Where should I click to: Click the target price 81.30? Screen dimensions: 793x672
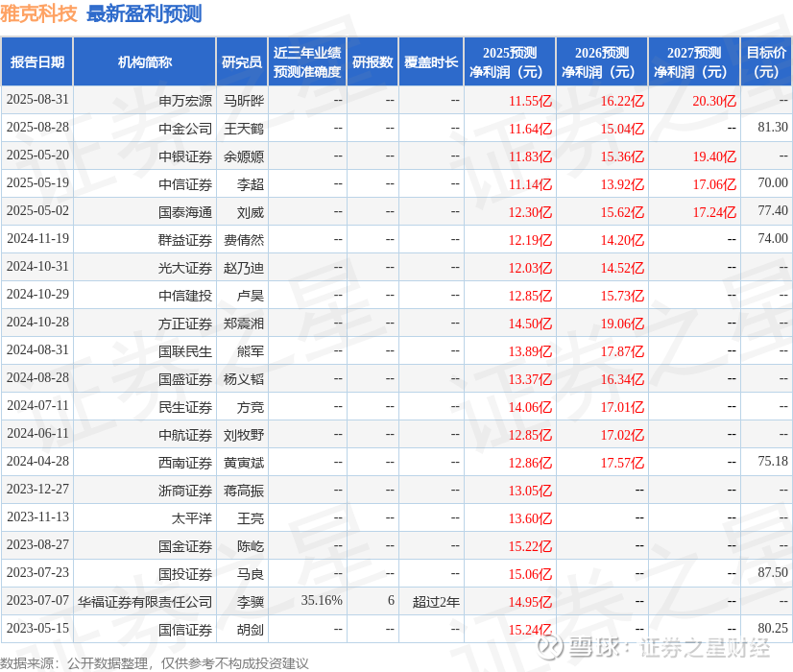coord(773,128)
